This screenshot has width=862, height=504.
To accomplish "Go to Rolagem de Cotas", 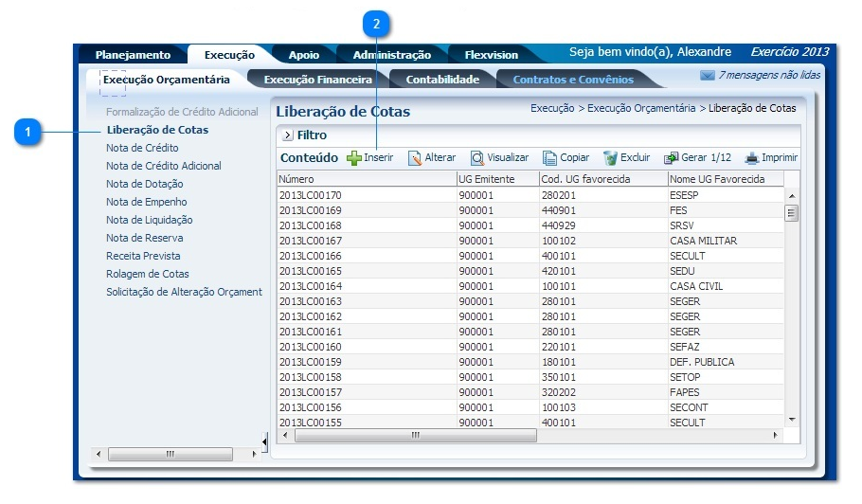I will coord(147,274).
